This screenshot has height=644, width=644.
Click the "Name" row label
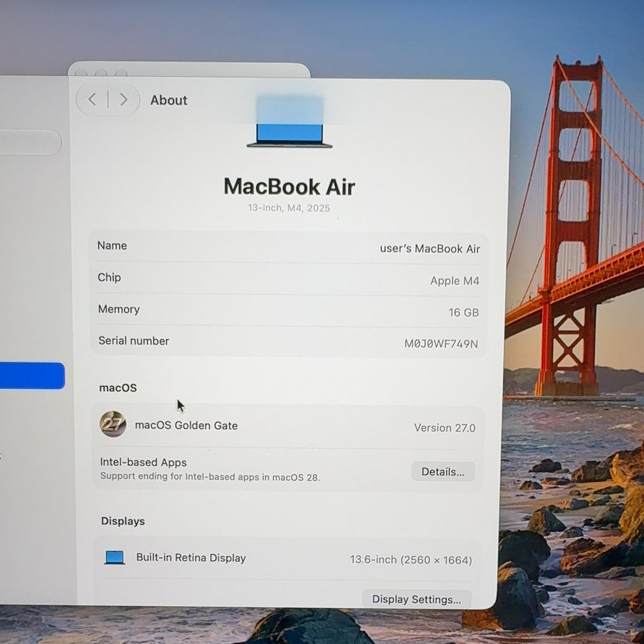click(x=112, y=245)
